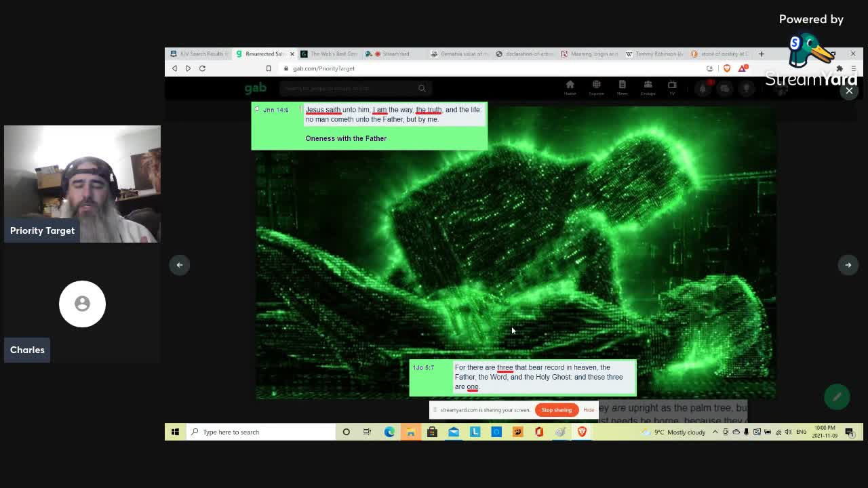Open the Windows Start menu

coord(175,432)
